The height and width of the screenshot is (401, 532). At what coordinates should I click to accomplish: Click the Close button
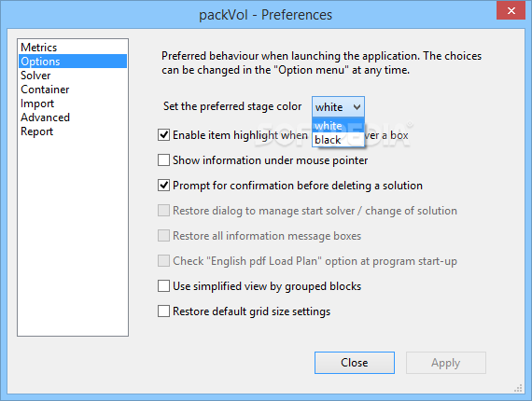(x=355, y=363)
